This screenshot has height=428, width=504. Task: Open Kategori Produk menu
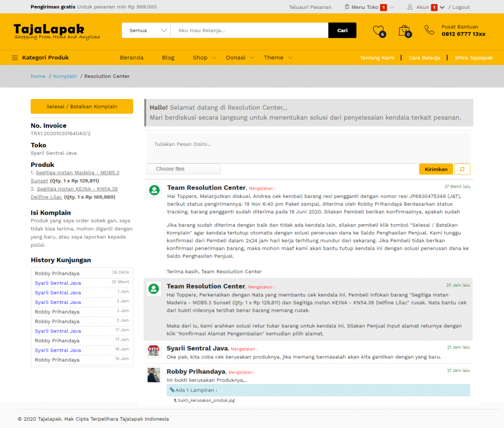tap(45, 58)
